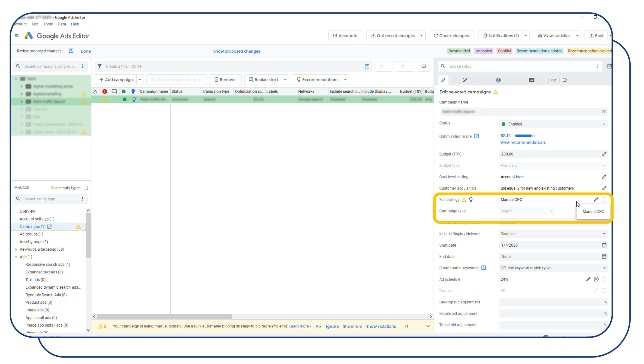Open the Status Enabled dropdown
Screen dimensions: 644x364
click(x=553, y=124)
